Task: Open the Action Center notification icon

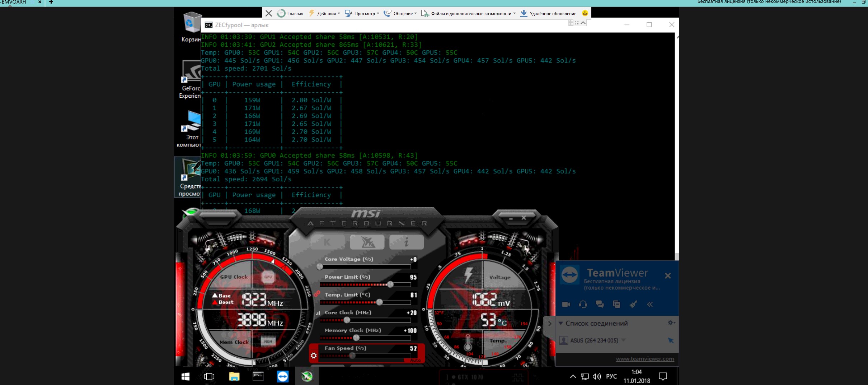Action: click(663, 376)
